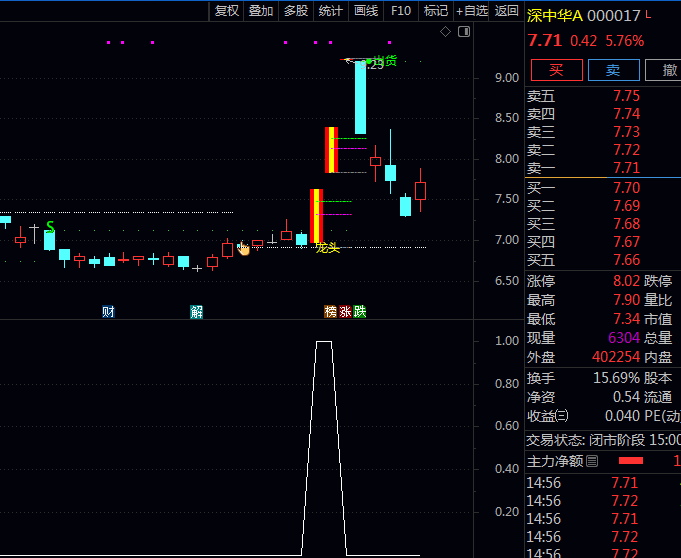Click the 解 marker icon
The image size is (681, 558).
click(x=196, y=312)
